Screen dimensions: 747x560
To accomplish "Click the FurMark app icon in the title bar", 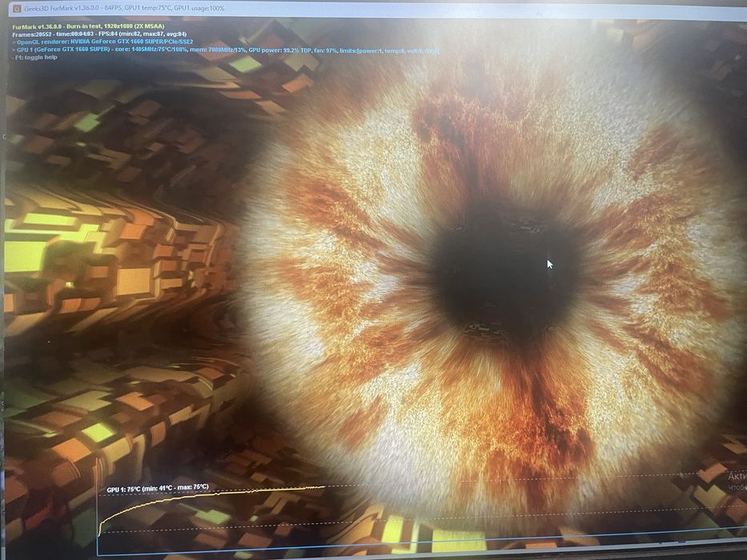I will click(x=16, y=8).
